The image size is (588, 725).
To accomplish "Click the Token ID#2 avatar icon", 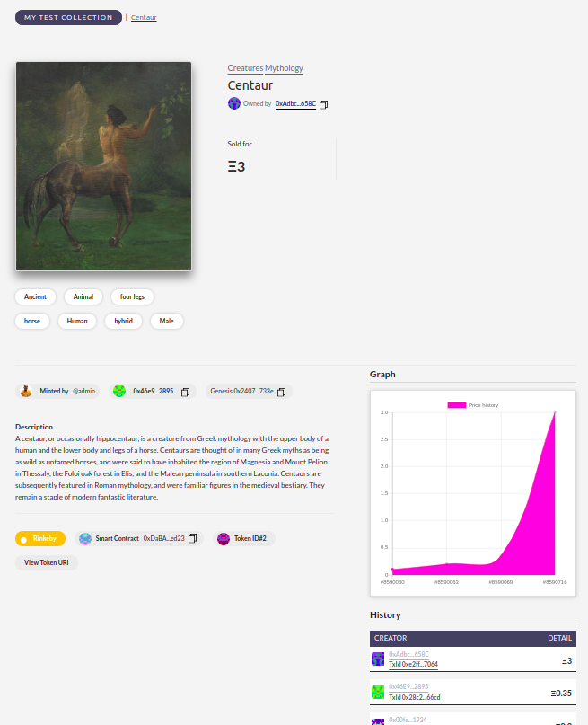I will 224,539.
